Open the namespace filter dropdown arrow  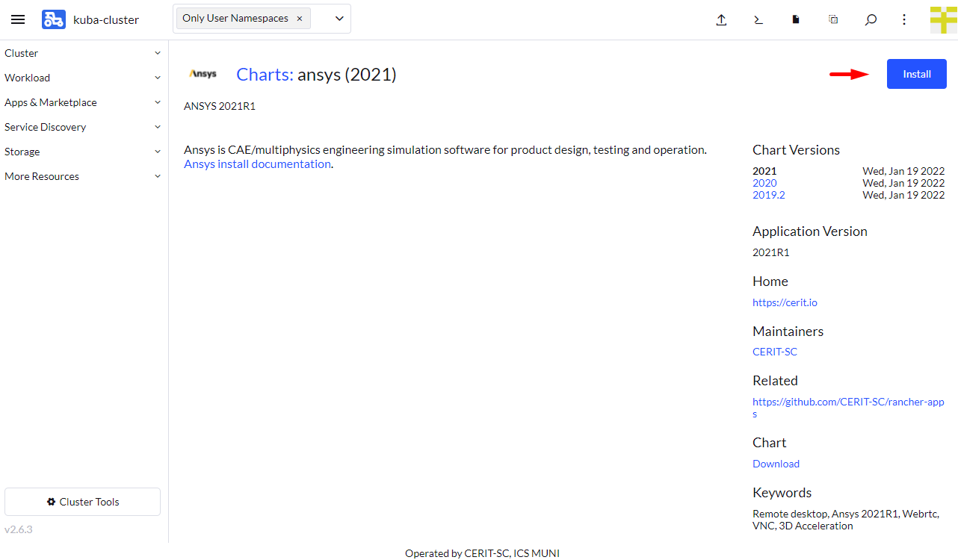click(339, 19)
